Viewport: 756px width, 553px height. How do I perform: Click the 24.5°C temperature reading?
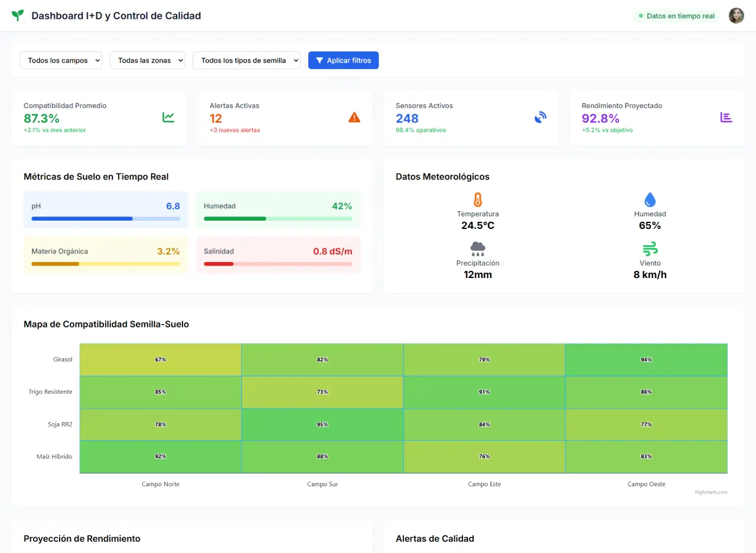[x=478, y=225]
